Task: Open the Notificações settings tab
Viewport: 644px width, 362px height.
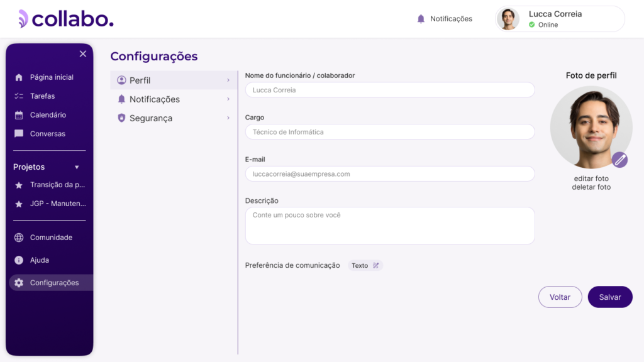Action: pos(154,99)
